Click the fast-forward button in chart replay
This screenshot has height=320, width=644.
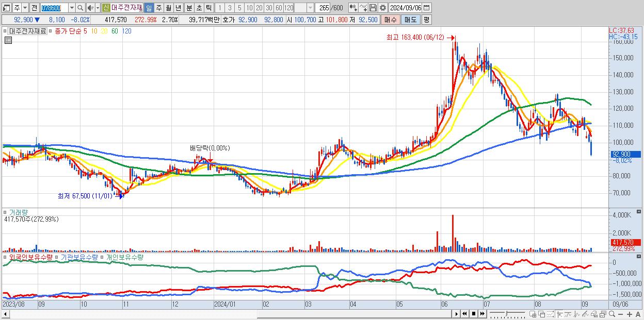tap(482, 314)
